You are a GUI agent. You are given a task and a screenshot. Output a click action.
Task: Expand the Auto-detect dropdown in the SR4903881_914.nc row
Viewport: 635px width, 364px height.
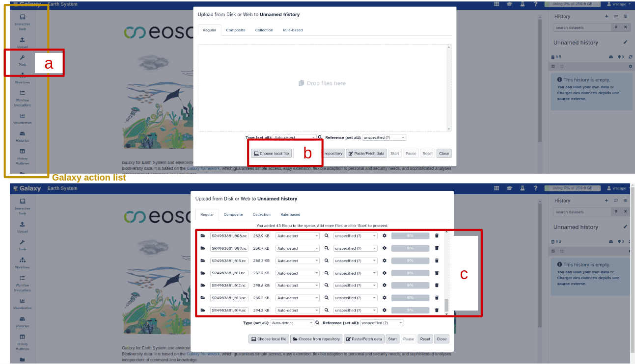[x=297, y=310]
